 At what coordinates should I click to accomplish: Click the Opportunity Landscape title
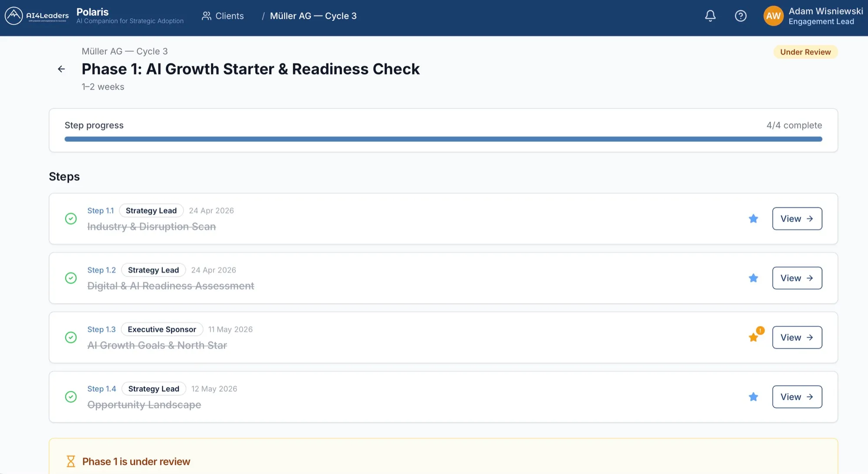[144, 405]
